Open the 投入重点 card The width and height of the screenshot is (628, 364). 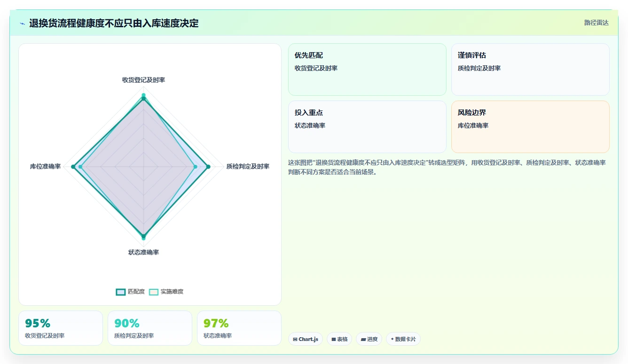click(367, 127)
